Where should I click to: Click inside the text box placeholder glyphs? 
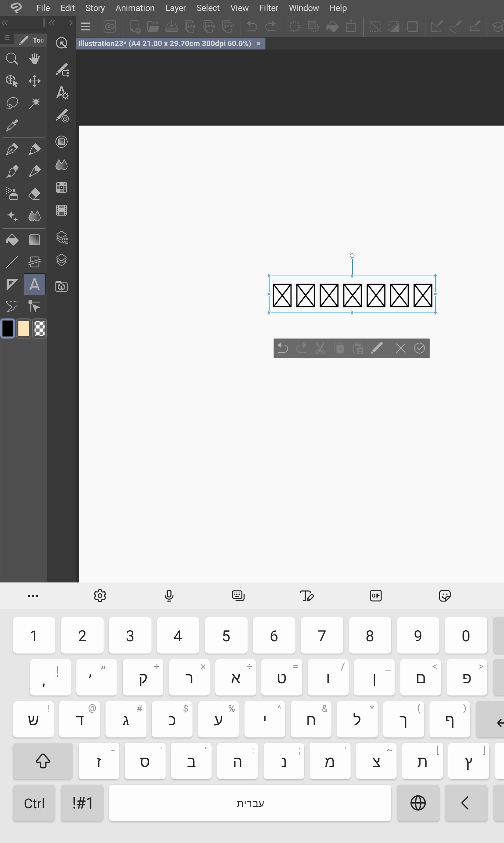(x=352, y=295)
